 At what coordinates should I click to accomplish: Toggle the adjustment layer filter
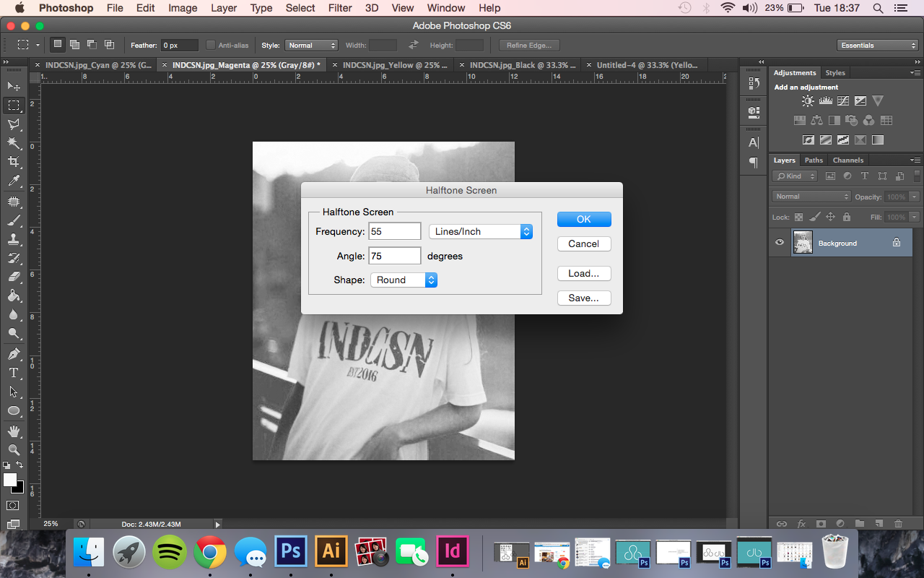pyautogui.click(x=847, y=176)
